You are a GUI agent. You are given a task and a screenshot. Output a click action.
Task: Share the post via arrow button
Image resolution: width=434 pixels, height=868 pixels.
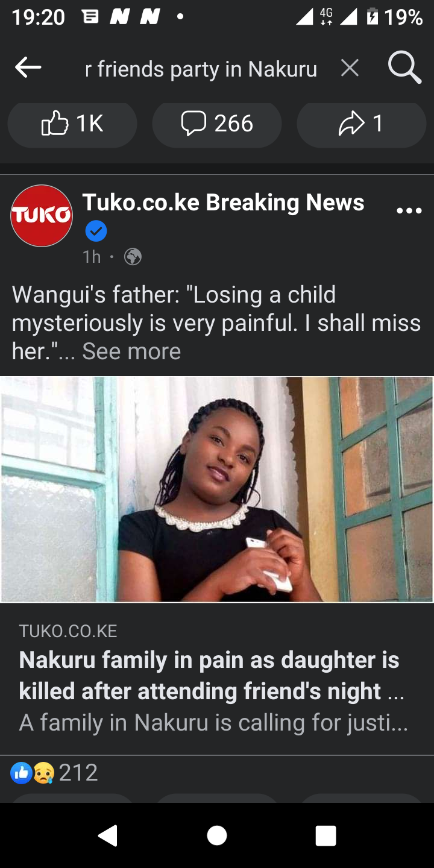point(362,124)
